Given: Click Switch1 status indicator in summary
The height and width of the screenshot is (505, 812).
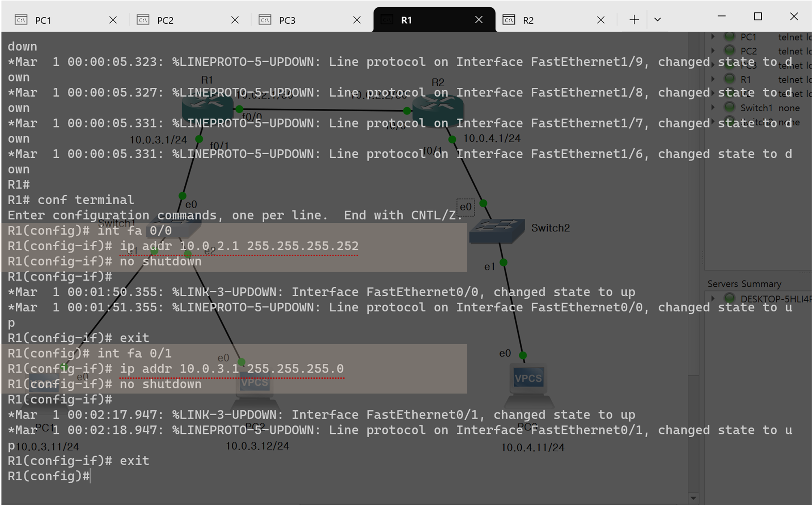Looking at the screenshot, I should tap(730, 107).
